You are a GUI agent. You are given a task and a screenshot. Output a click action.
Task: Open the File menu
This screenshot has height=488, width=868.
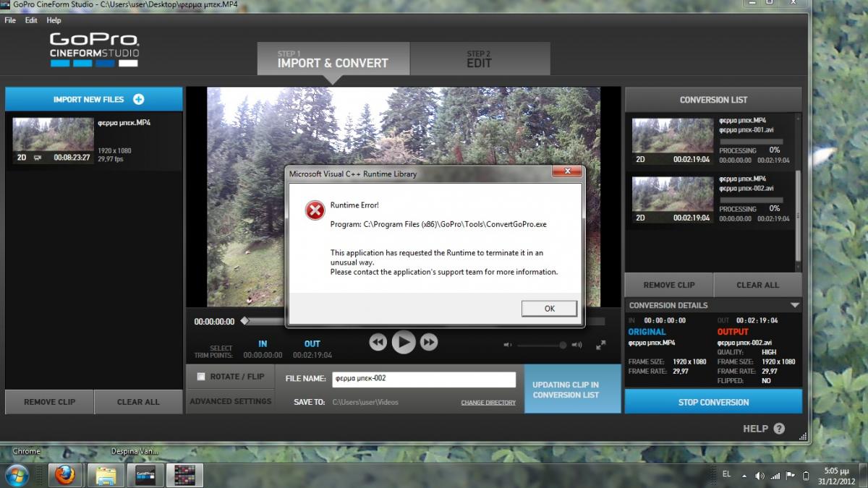[x=10, y=20]
